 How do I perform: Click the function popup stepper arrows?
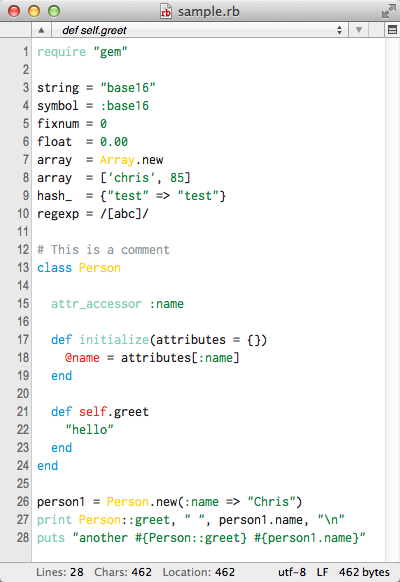click(339, 30)
